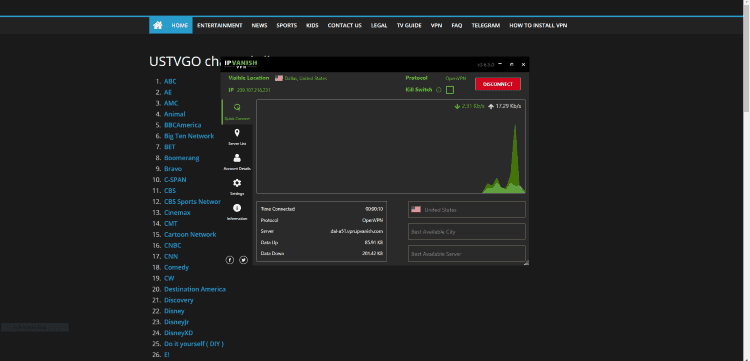
Task: Open the E! channel link
Action: coord(166,355)
